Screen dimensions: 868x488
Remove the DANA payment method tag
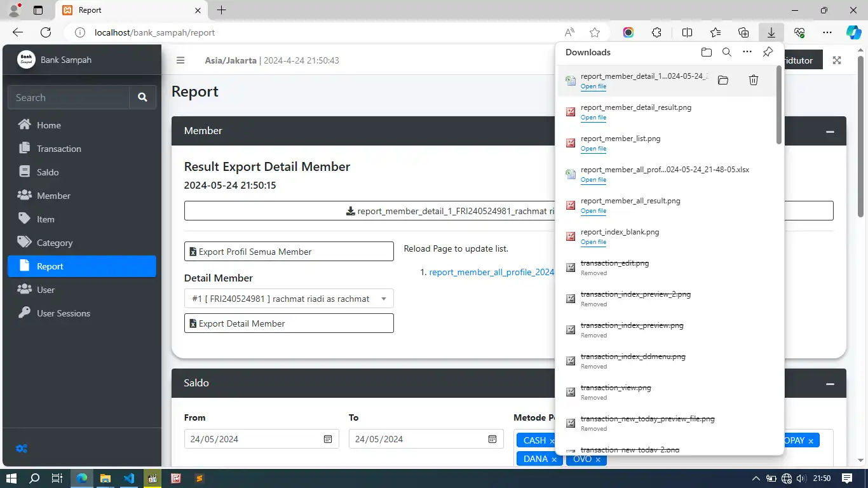point(554,459)
